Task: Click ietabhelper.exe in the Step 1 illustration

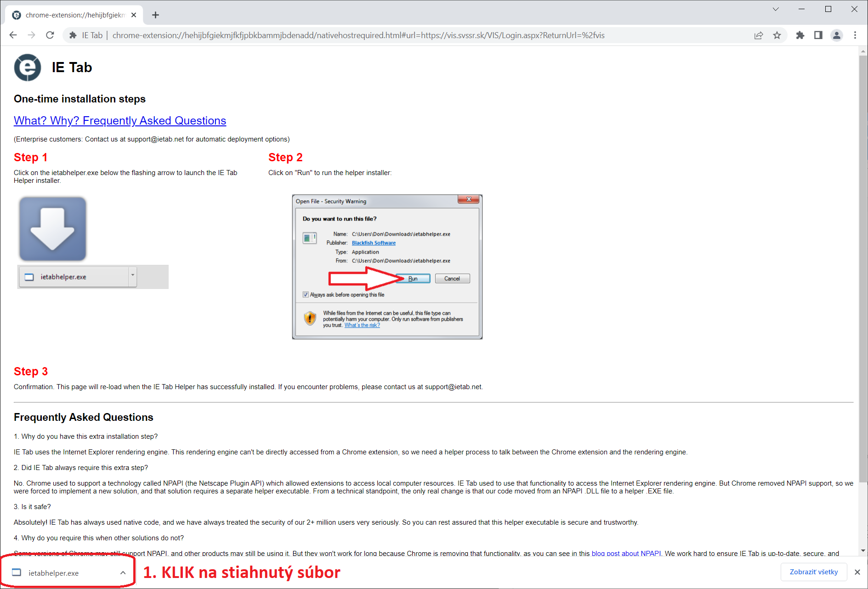Action: tap(78, 277)
